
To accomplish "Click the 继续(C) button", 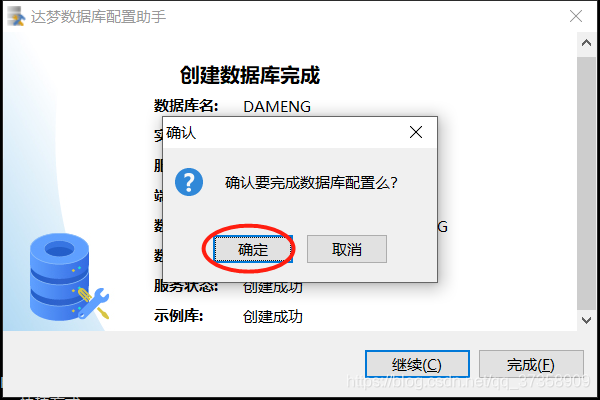I will [x=417, y=364].
